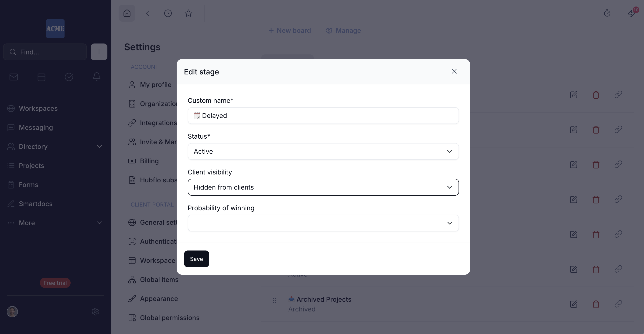
Task: Click the home icon in top bar
Action: (127, 13)
